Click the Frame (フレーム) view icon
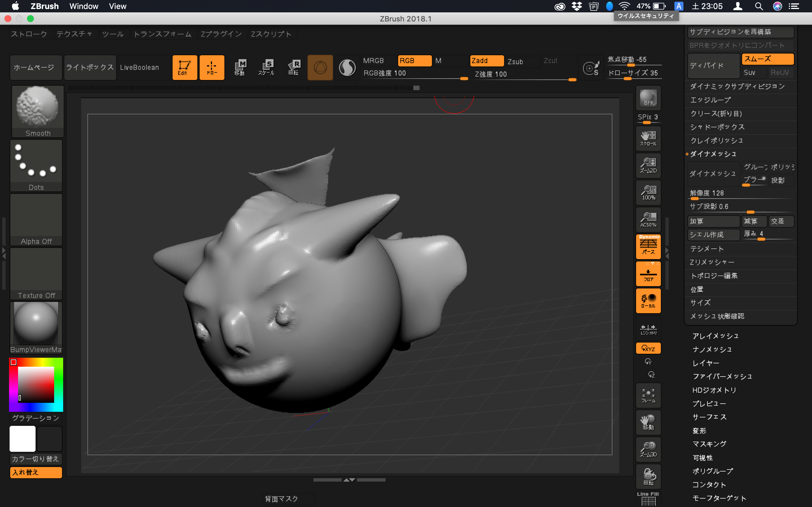Image resolution: width=812 pixels, height=507 pixels. pyautogui.click(x=648, y=395)
